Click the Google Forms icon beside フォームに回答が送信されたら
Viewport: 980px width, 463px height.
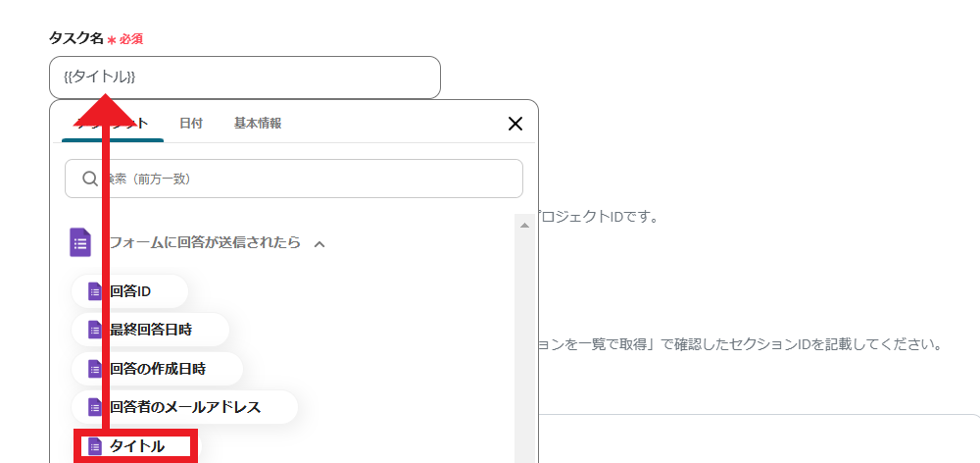click(x=79, y=242)
